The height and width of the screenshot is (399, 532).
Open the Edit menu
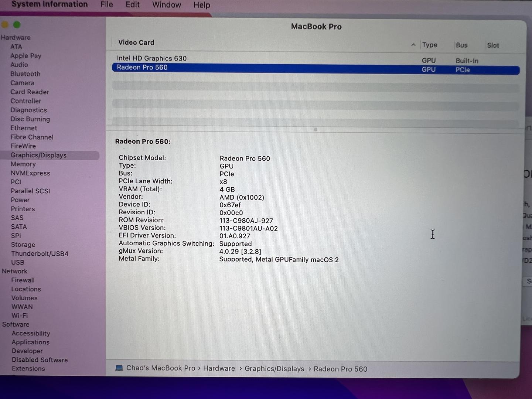pyautogui.click(x=133, y=4)
